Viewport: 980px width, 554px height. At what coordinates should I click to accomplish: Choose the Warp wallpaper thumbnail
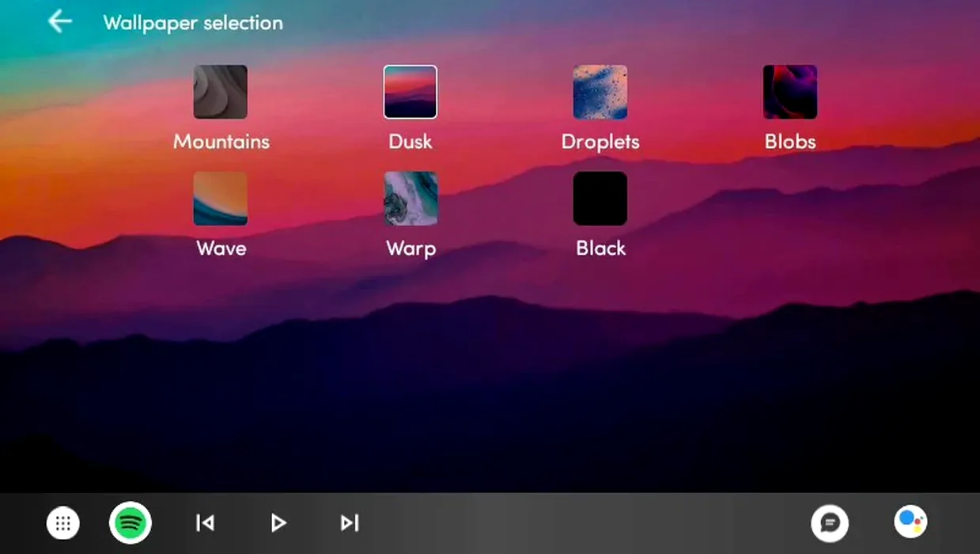(411, 199)
